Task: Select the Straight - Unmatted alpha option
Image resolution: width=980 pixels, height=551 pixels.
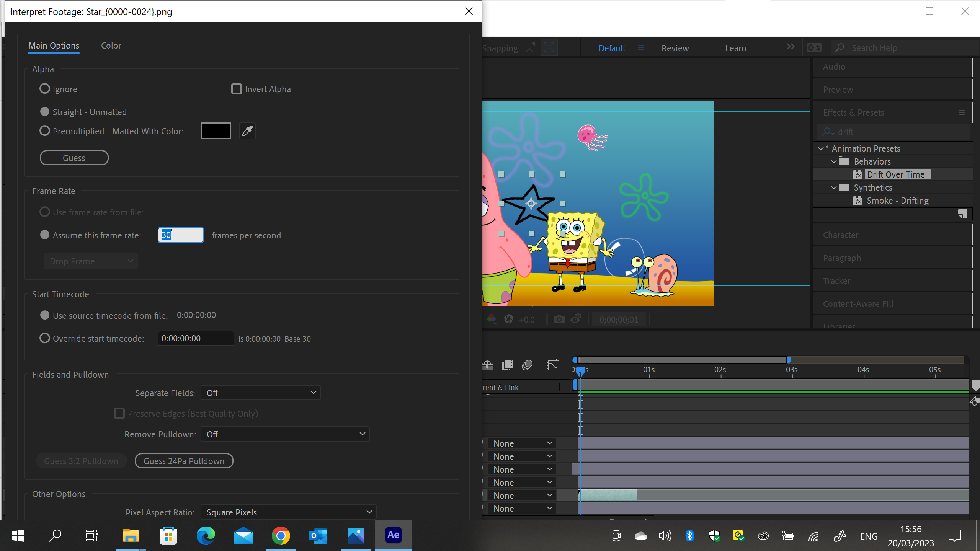Action: pyautogui.click(x=44, y=111)
